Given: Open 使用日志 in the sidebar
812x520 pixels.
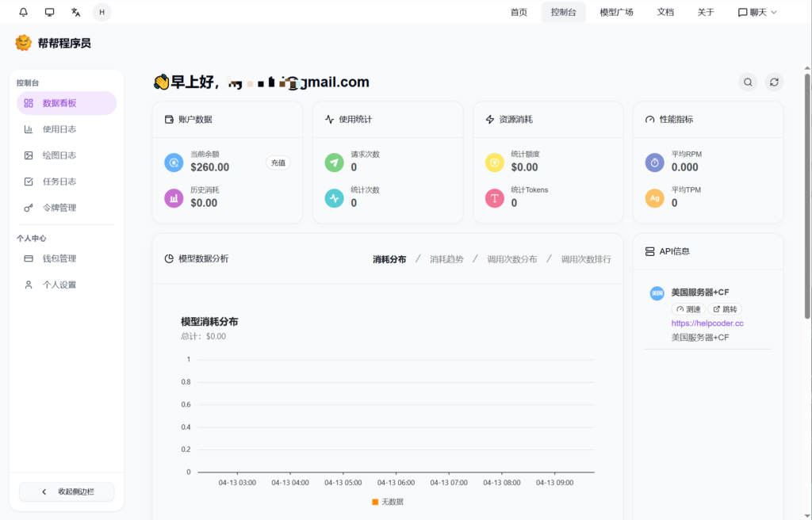Looking at the screenshot, I should (59, 129).
